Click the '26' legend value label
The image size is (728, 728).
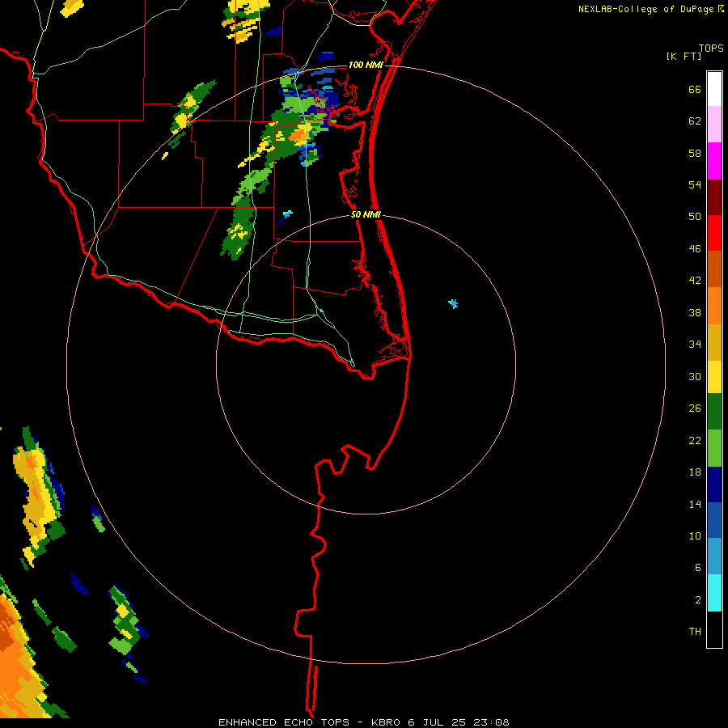(695, 408)
